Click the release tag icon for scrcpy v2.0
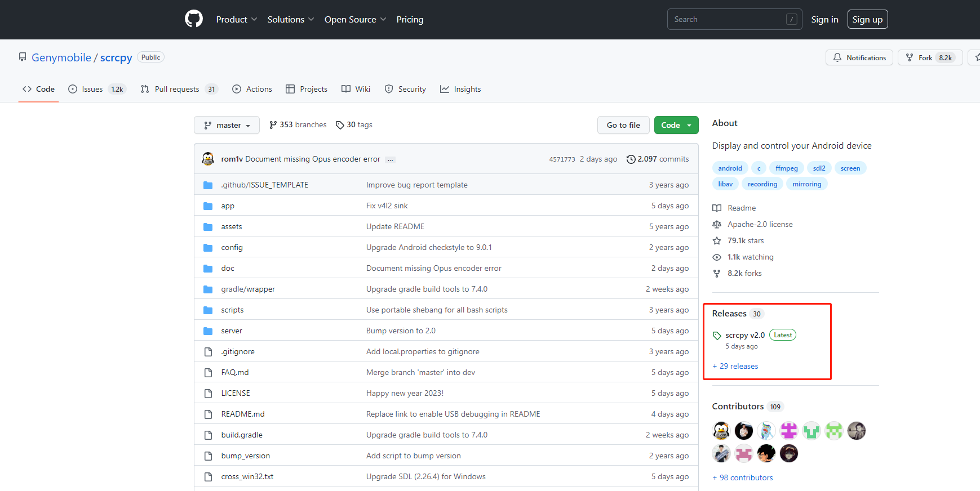 (717, 336)
